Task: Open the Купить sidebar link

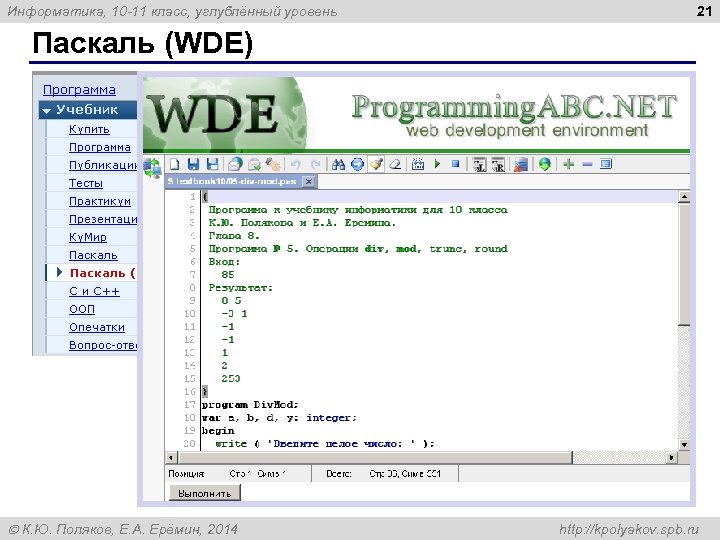Action: pos(89,129)
